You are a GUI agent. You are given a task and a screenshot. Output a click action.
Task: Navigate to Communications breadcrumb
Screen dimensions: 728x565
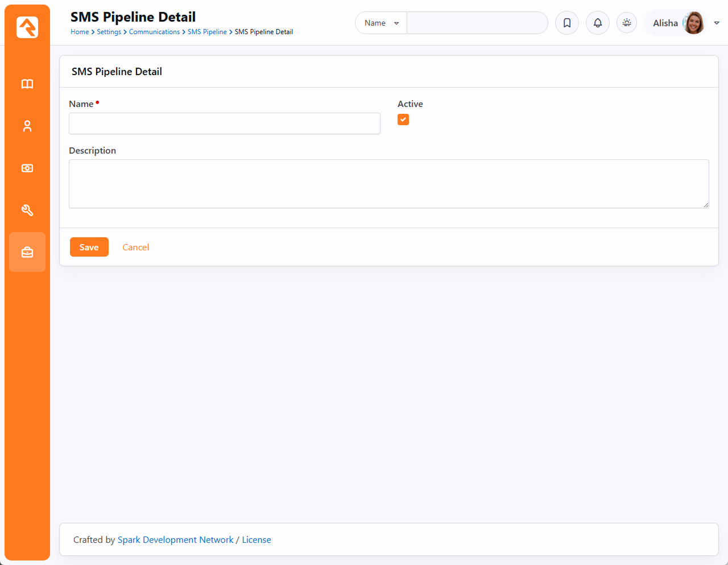[154, 32]
